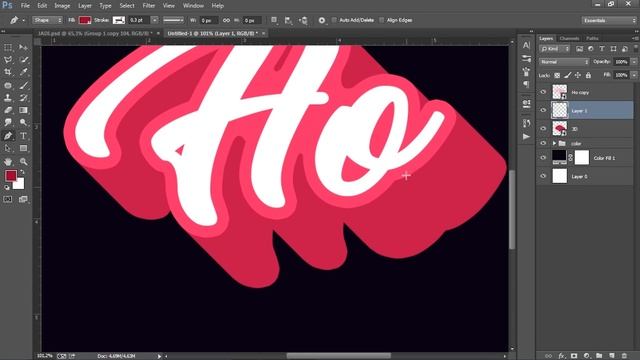The width and height of the screenshot is (640, 360).
Task: Open layer Opacity slider arrow
Action: click(634, 62)
